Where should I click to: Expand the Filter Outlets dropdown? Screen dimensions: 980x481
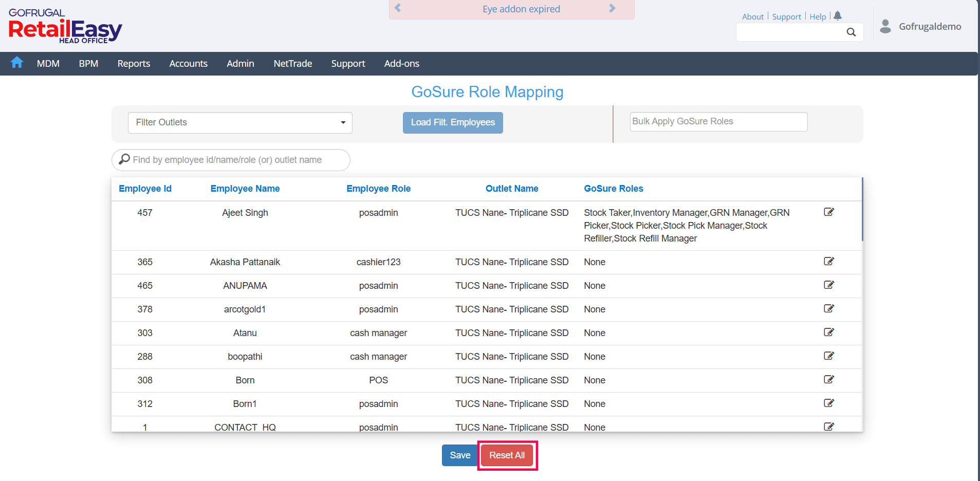(240, 123)
